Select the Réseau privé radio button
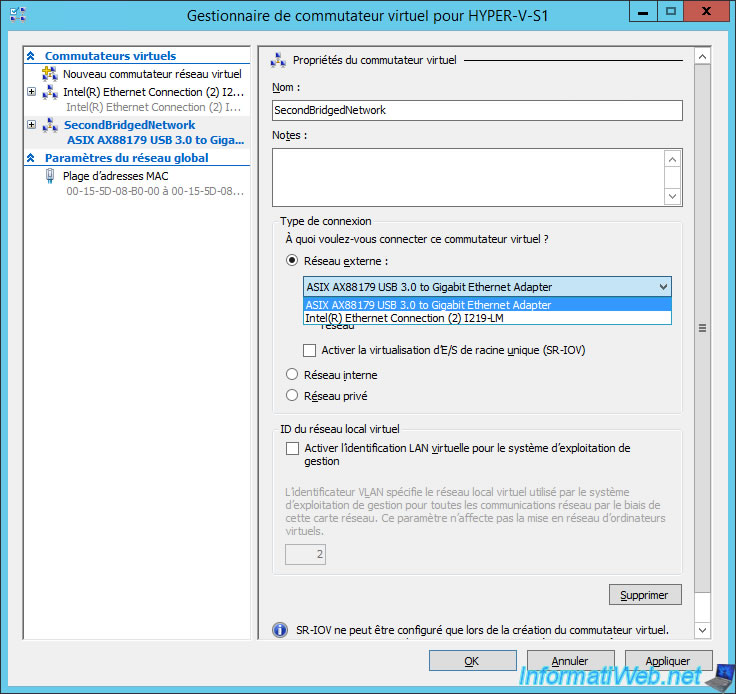 292,395
